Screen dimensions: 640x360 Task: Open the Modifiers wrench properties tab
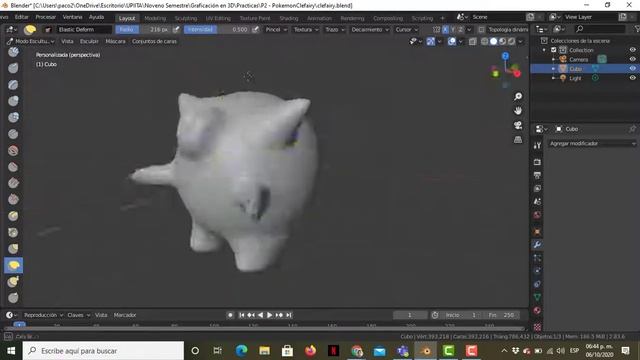tap(537, 244)
